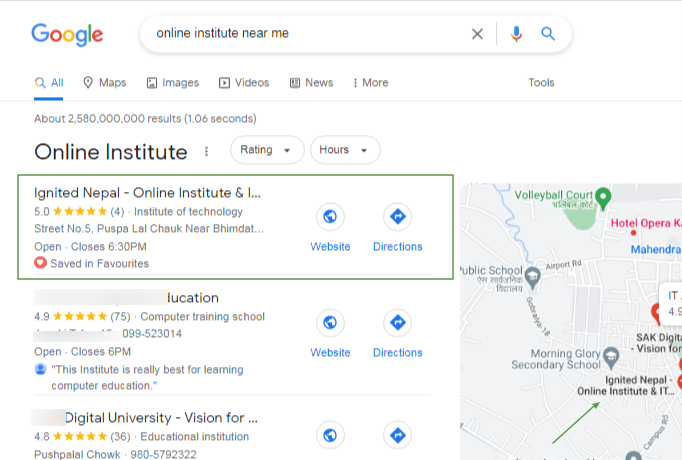Screen dimensions: 682x460
Task: Click Volleyball Court map pin
Action: (x=603, y=198)
